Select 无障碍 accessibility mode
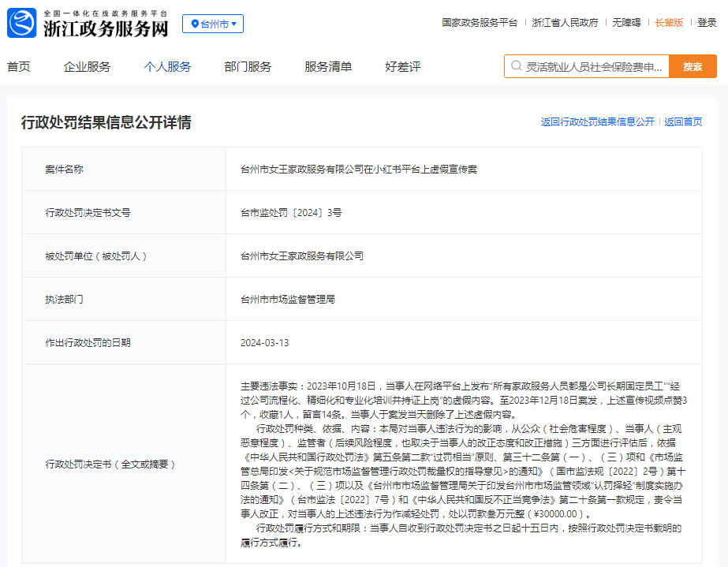The height and width of the screenshot is (567, 728). [x=626, y=22]
